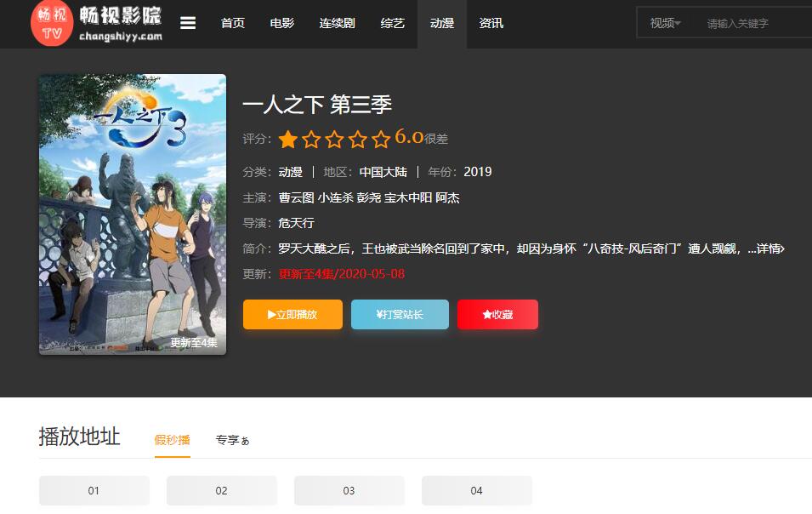This screenshot has width=812, height=514.
Task: Play episode 04
Action: pyautogui.click(x=477, y=491)
